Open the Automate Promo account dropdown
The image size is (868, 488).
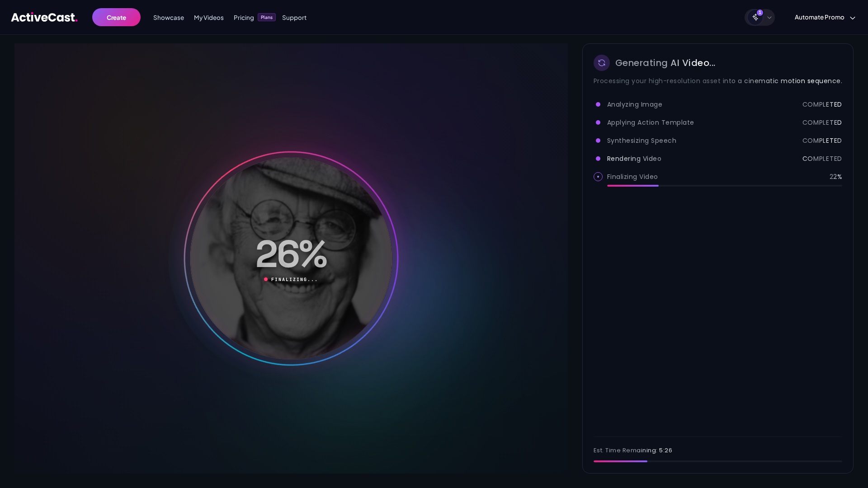[825, 17]
